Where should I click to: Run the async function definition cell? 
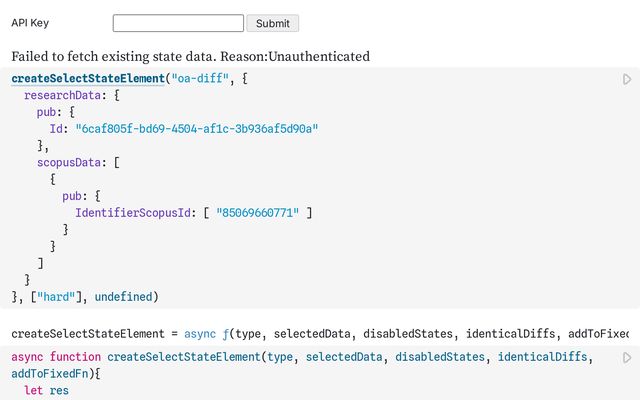point(627,358)
